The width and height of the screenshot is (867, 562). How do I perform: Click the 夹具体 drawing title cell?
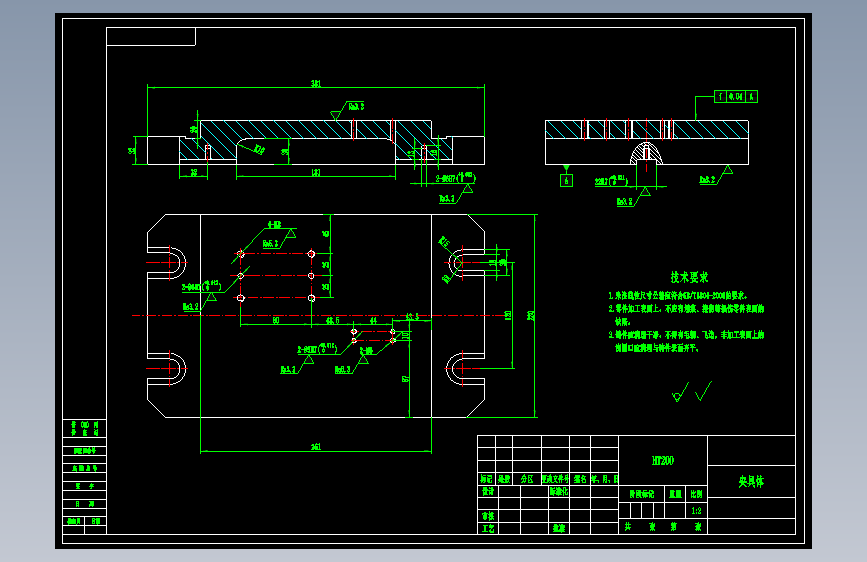click(x=751, y=481)
